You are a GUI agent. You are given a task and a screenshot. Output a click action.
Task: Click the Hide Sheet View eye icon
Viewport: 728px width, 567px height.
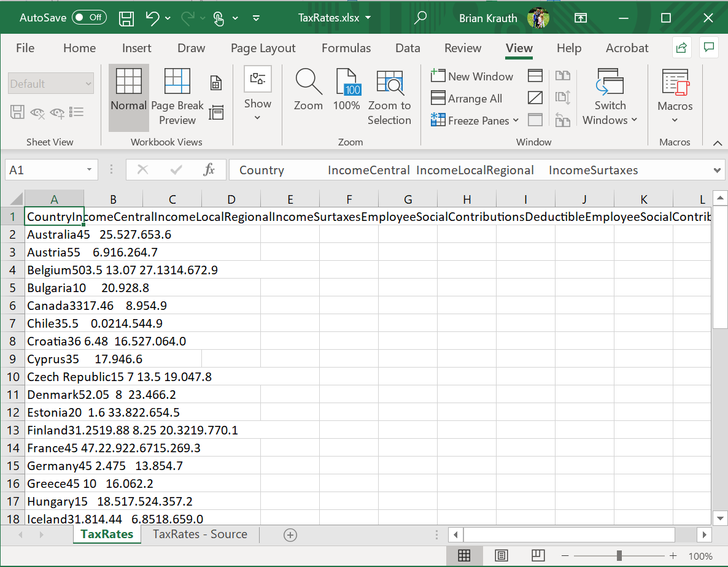coord(38,112)
